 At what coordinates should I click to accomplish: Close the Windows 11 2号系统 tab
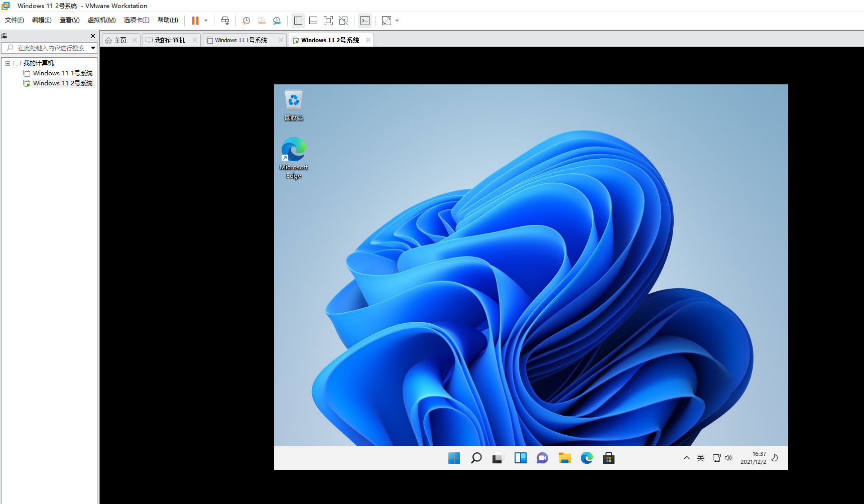368,40
